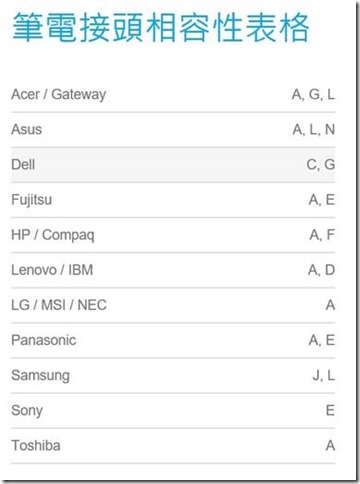Select the highlighted Dell row
Screen dimensions: 360x484
[x=173, y=165]
